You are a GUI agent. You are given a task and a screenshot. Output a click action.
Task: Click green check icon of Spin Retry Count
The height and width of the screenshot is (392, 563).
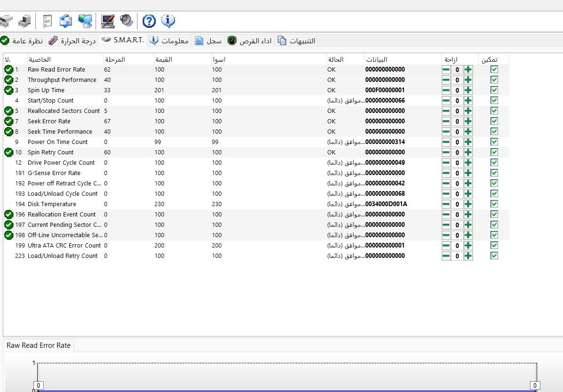[8, 152]
